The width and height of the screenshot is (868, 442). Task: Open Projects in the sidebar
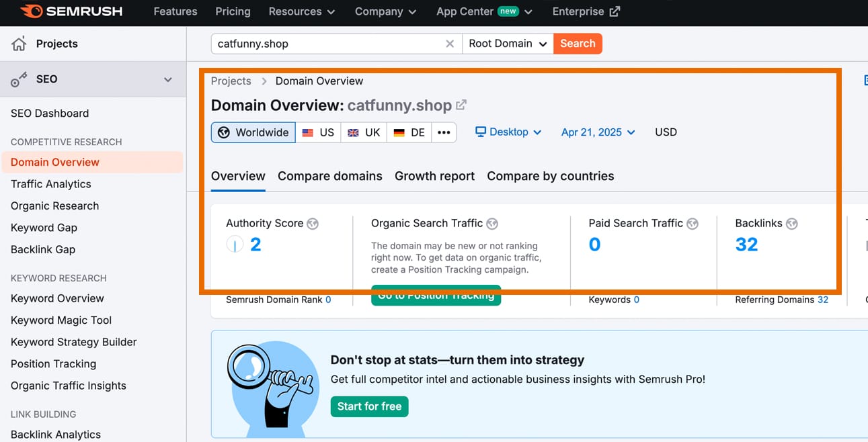57,44
